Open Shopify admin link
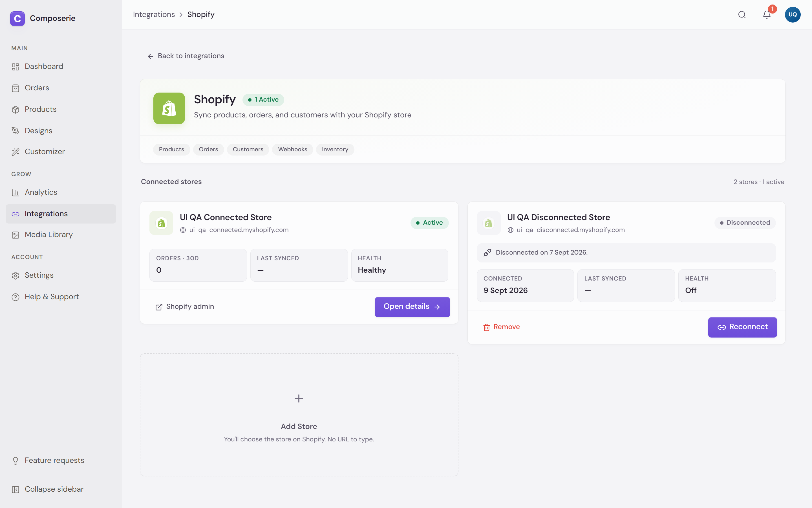 pyautogui.click(x=185, y=307)
